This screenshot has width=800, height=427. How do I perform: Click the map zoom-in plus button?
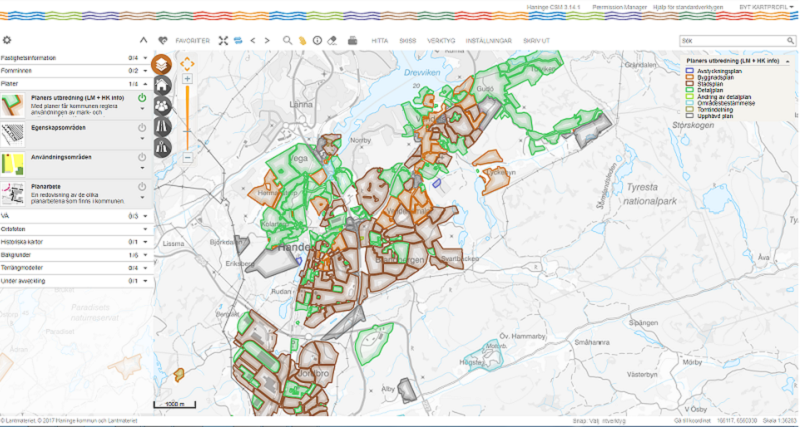pyautogui.click(x=187, y=78)
